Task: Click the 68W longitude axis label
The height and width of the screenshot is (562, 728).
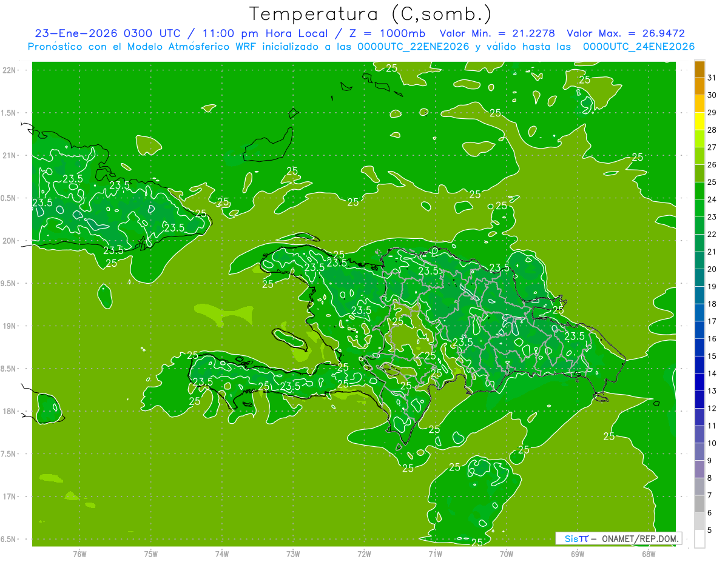Action: pyautogui.click(x=649, y=554)
